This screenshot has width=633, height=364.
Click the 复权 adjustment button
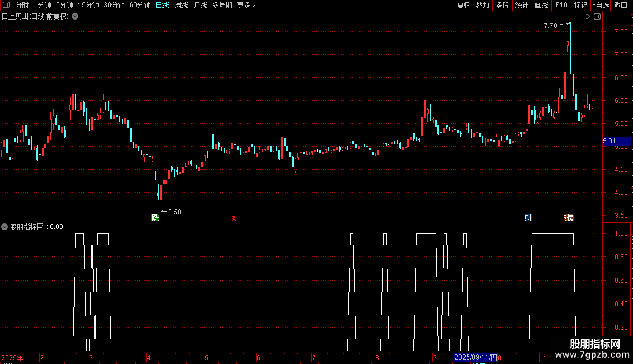pyautogui.click(x=463, y=5)
